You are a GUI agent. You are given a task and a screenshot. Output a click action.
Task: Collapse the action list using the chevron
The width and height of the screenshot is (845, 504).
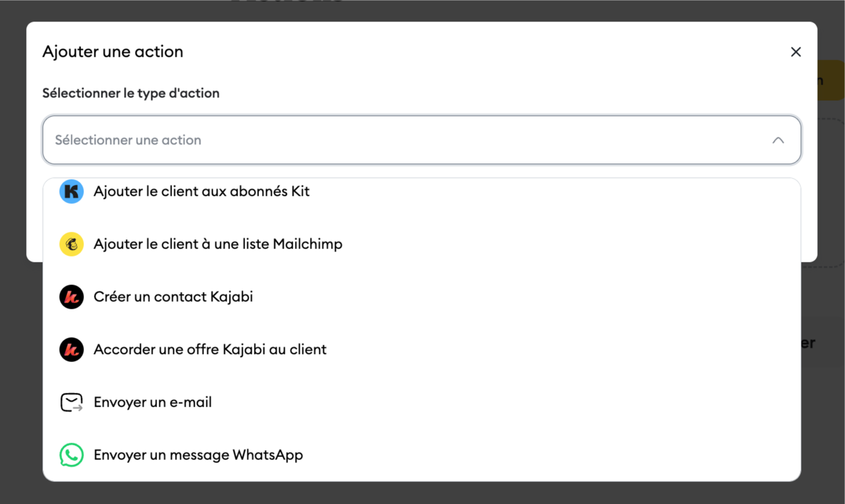click(778, 140)
